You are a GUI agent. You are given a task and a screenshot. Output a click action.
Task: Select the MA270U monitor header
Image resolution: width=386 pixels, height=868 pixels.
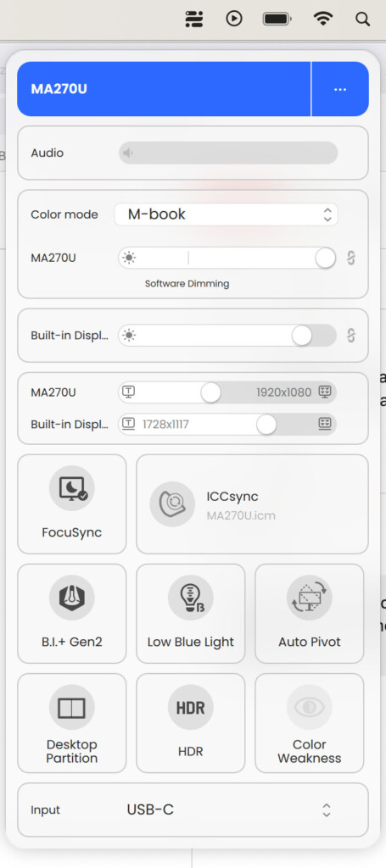coord(164,89)
